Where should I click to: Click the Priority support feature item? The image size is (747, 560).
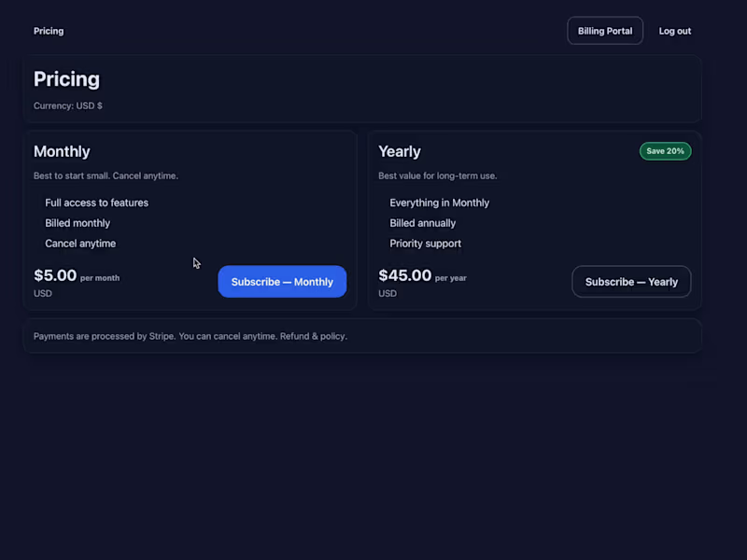(x=425, y=244)
